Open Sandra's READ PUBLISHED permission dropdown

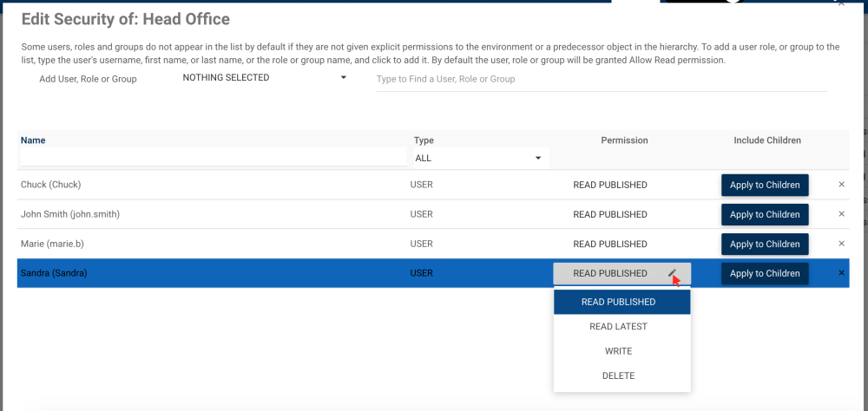click(x=611, y=273)
